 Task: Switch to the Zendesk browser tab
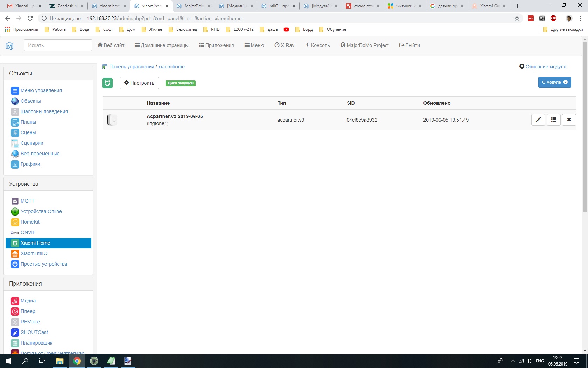click(x=66, y=6)
